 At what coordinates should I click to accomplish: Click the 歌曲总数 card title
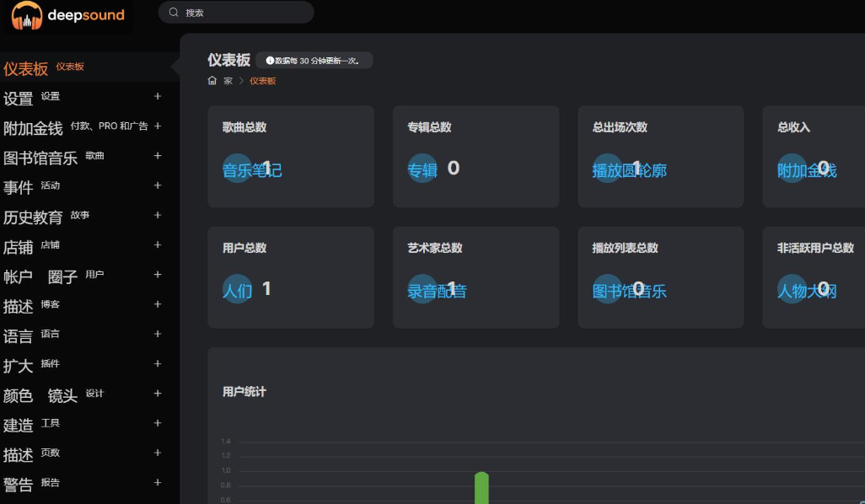[x=244, y=127]
